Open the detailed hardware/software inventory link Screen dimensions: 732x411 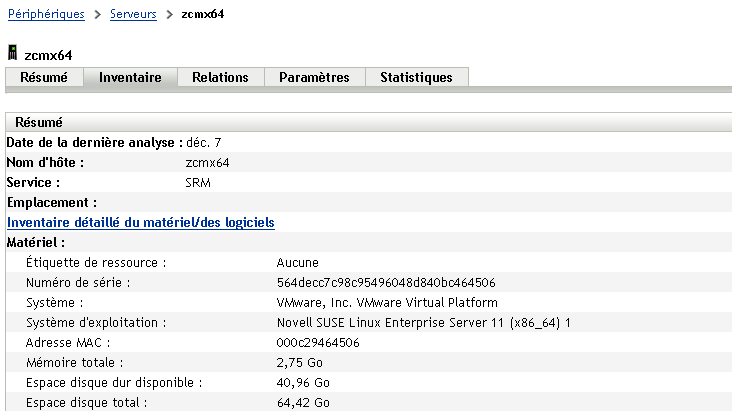coord(141,222)
